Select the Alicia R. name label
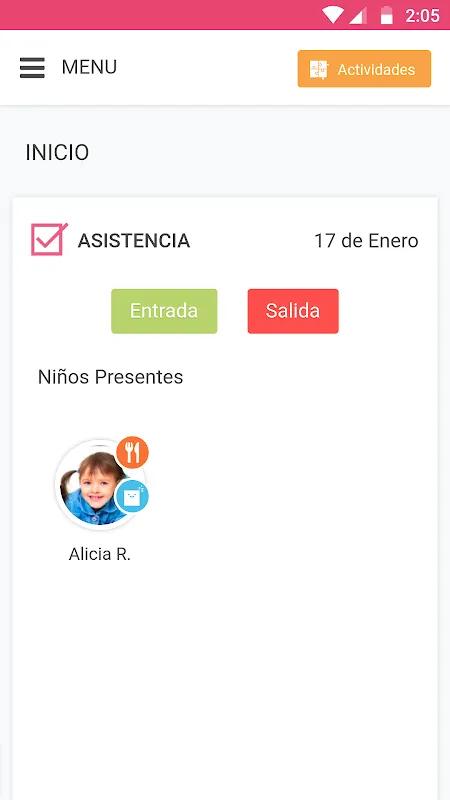Image resolution: width=450 pixels, height=800 pixels. pyautogui.click(x=100, y=554)
